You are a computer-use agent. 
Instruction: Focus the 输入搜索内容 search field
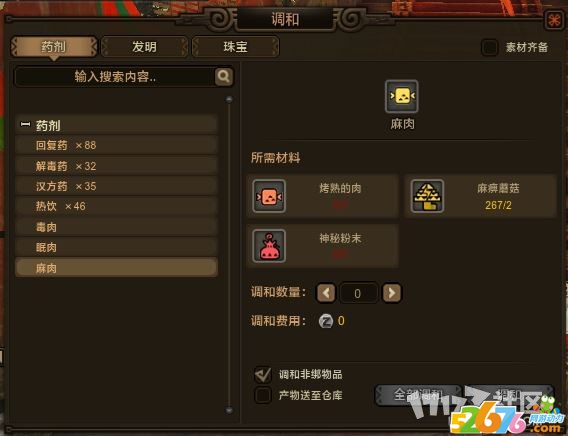[115, 76]
